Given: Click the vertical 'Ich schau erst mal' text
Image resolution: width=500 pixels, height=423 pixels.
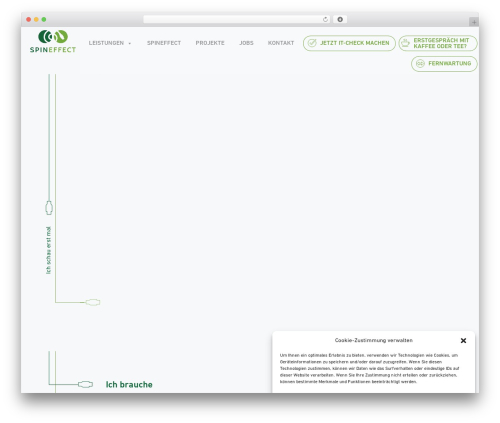Looking at the screenshot, I should 49,250.
